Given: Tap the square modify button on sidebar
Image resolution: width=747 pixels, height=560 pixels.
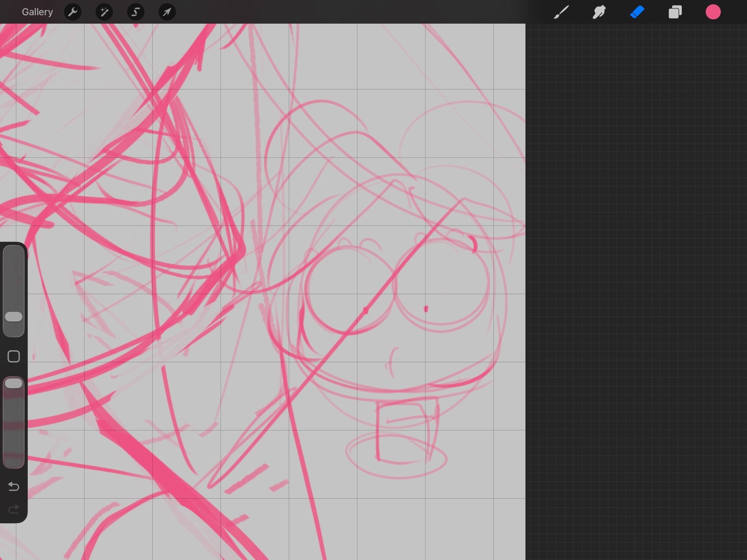Looking at the screenshot, I should tap(14, 357).
